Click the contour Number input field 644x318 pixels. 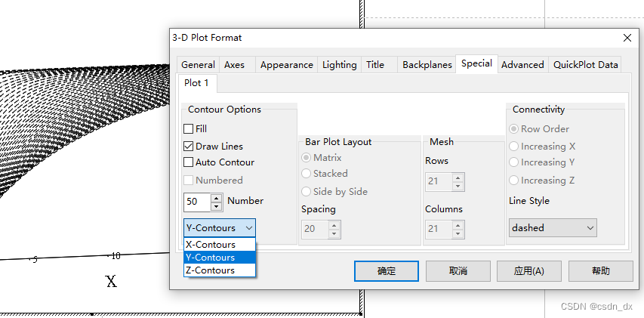(196, 202)
